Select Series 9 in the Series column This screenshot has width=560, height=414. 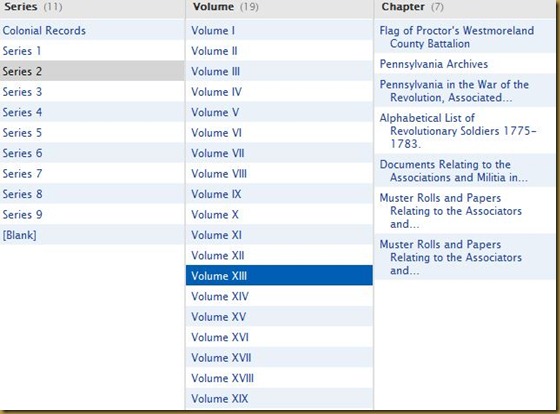point(92,214)
